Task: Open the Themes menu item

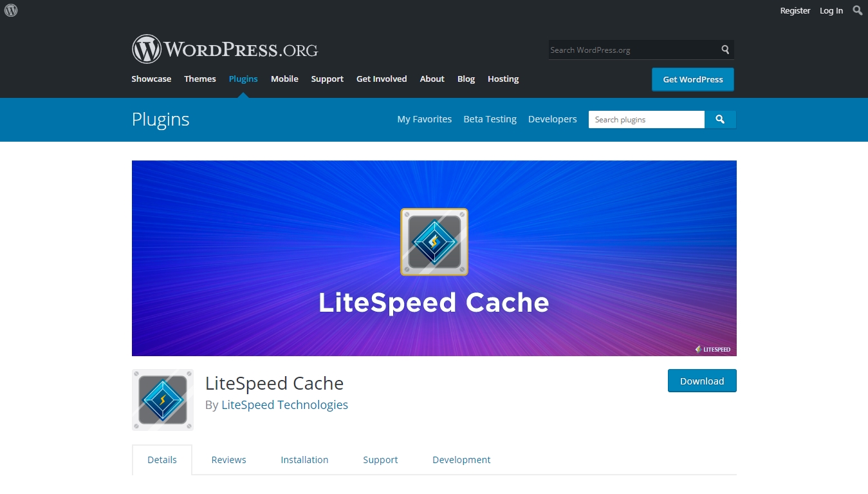Action: (x=200, y=79)
